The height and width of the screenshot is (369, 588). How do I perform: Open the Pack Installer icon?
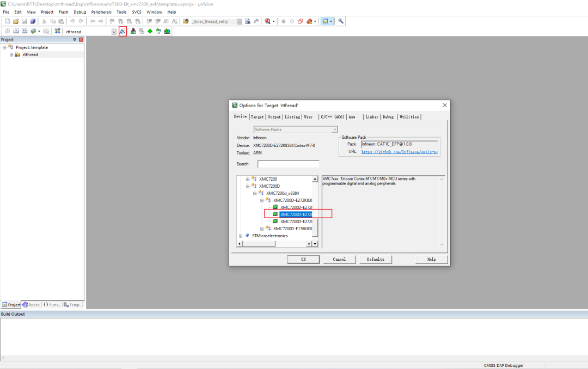167,32
